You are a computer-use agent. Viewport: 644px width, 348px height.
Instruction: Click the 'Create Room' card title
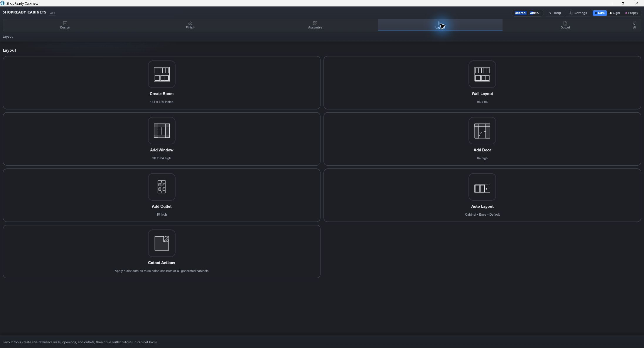pyautogui.click(x=161, y=94)
